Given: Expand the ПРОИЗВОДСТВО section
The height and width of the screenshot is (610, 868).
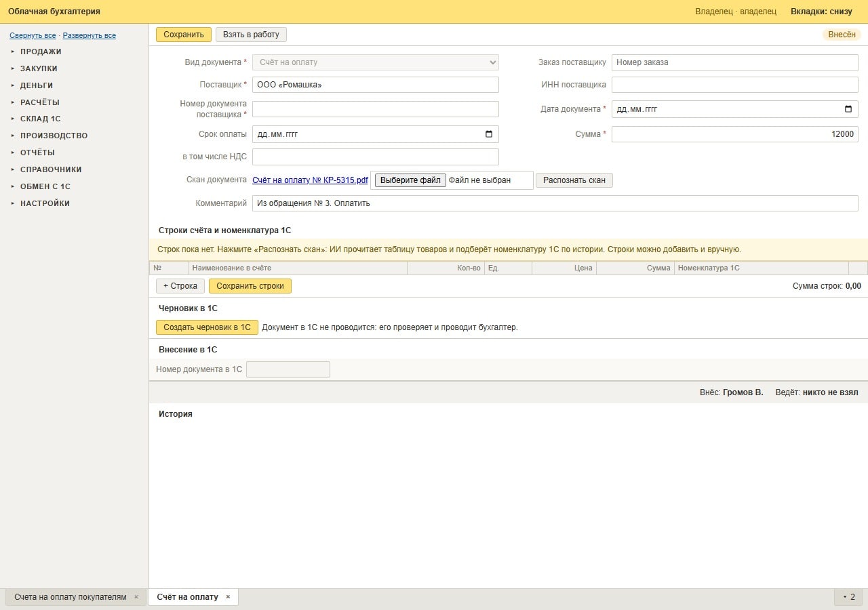Looking at the screenshot, I should (54, 136).
